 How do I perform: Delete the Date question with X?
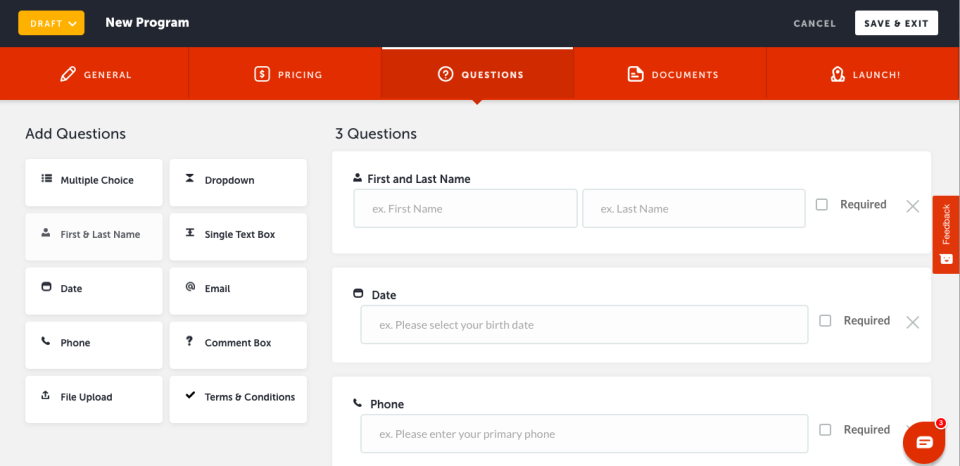click(912, 322)
